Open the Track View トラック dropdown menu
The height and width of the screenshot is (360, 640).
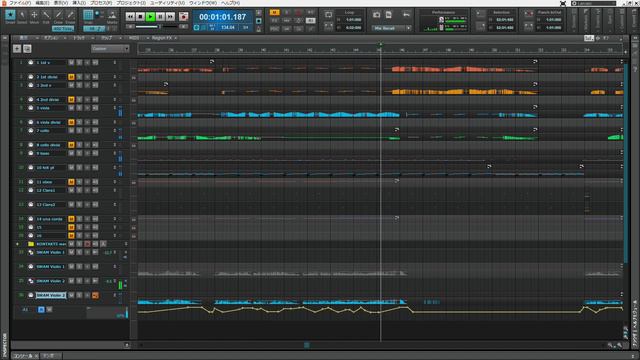[x=80, y=38]
